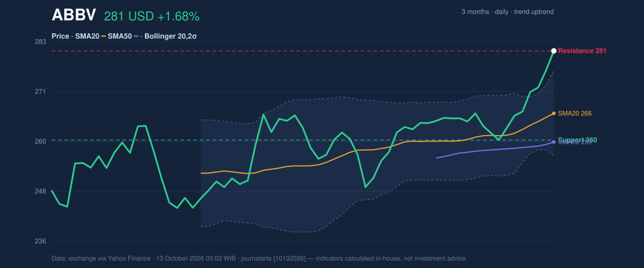Click the purple SMA50 legend line sample
644x268 pixels.
[136, 36]
